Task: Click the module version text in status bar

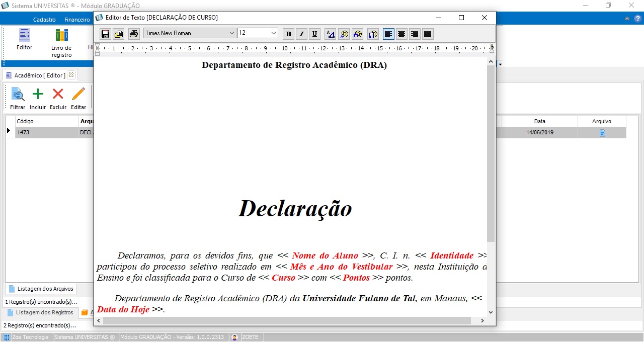Action: coord(172,337)
